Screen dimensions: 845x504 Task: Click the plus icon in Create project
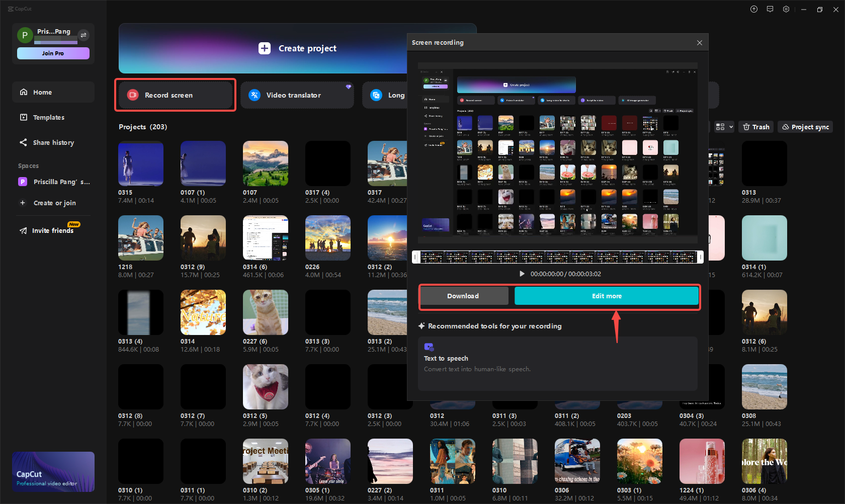click(265, 48)
